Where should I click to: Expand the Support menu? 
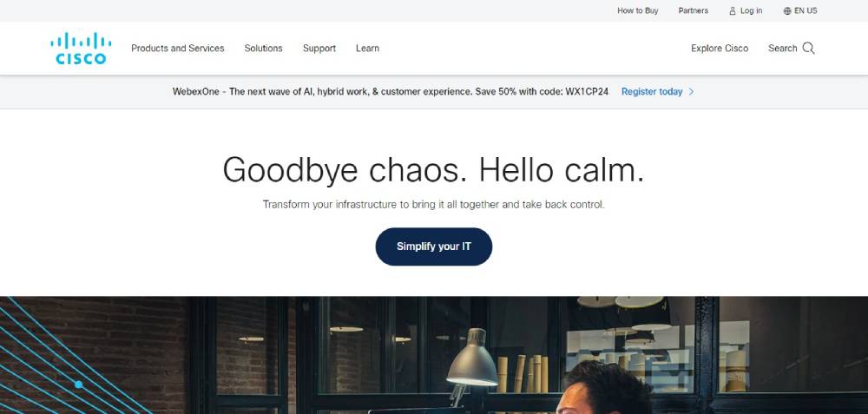click(x=319, y=48)
